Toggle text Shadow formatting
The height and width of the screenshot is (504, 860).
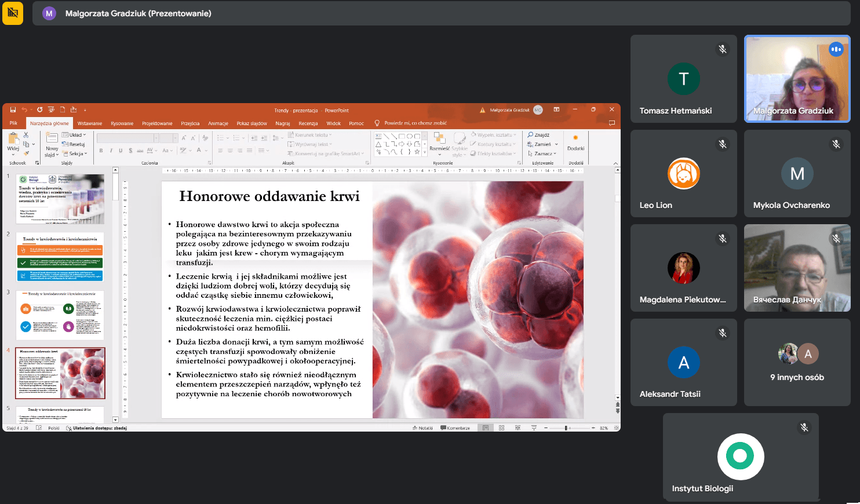130,151
